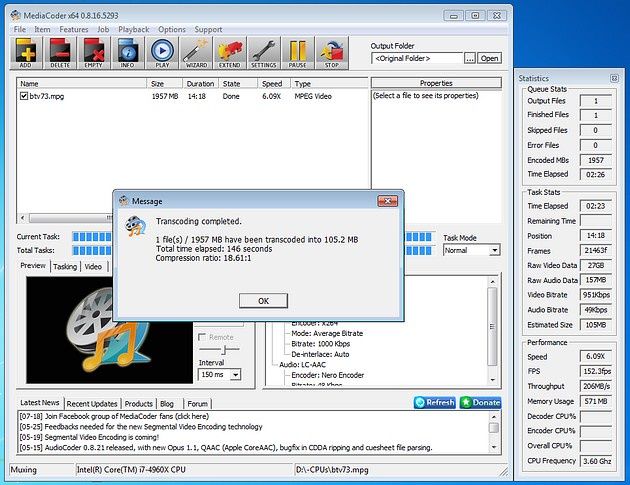
Task: Click the preview image thumbnail
Action: coord(109,329)
